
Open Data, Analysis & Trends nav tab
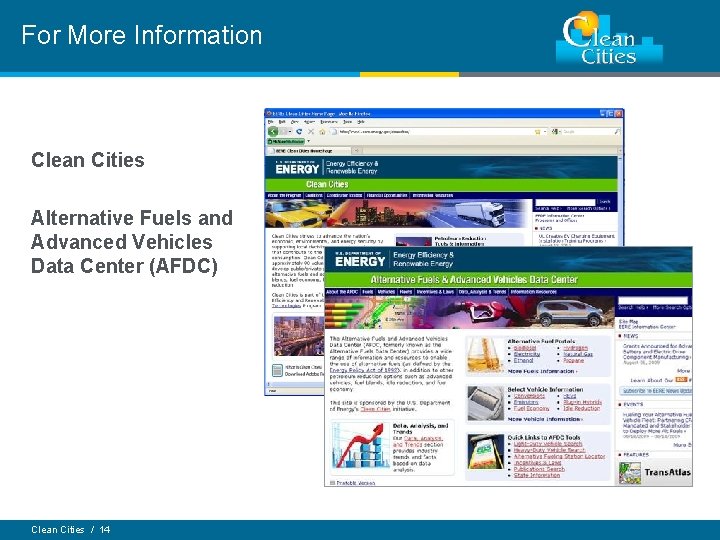482,292
